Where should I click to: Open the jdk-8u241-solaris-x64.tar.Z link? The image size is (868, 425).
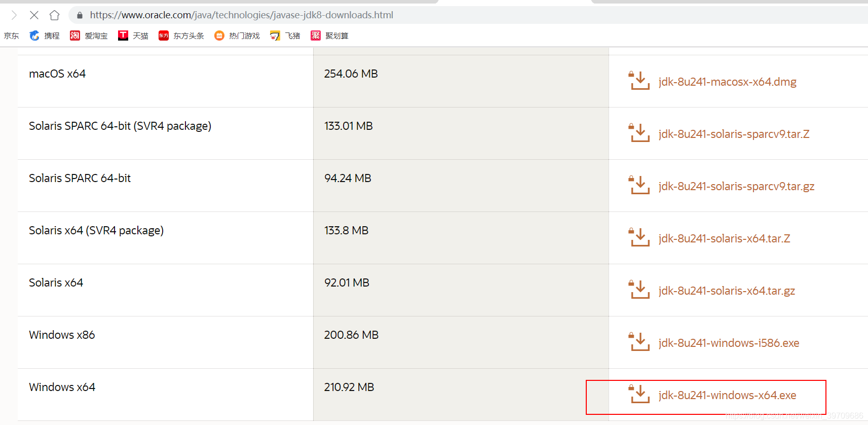[x=724, y=239]
